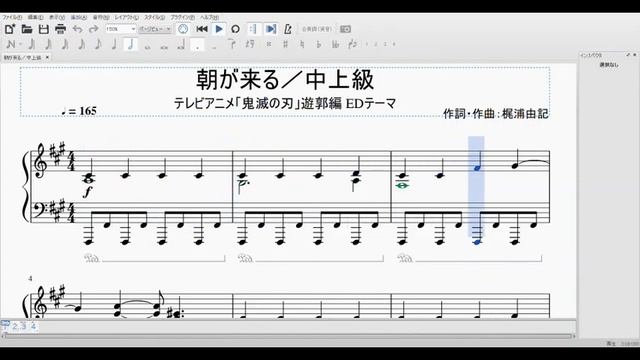Apply the double flat accidental
Viewport: 640px width, 360px height.
(336, 44)
